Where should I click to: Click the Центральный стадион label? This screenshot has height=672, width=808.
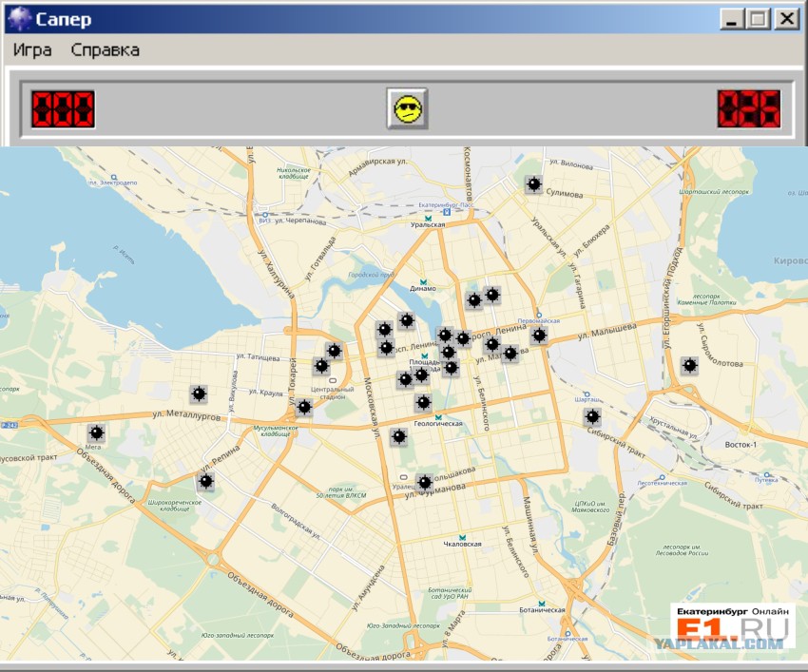[332, 394]
